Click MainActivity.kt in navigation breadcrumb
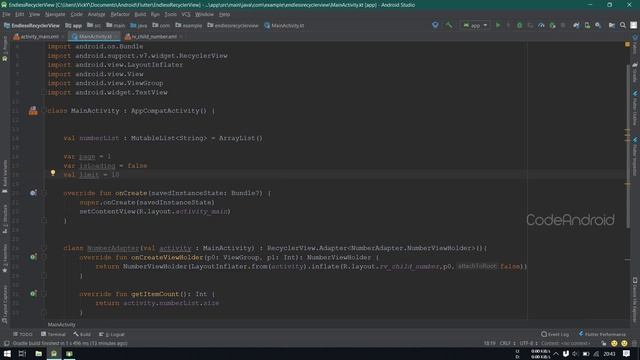The height and width of the screenshot is (360, 640). [284, 25]
